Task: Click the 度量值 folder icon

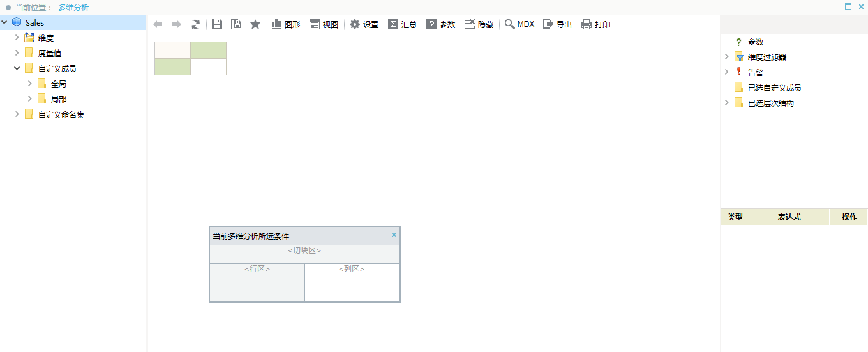Action: point(29,53)
